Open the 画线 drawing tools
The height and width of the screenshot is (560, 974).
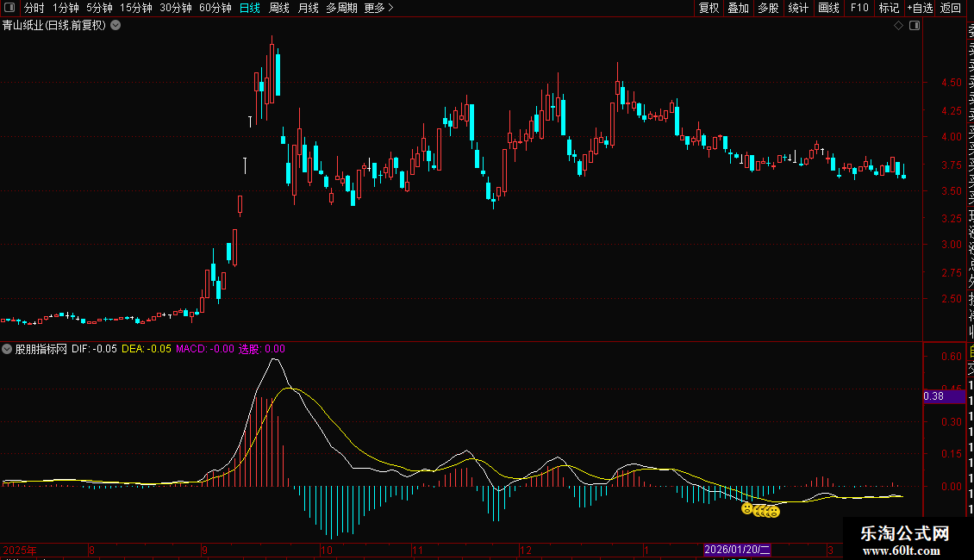828,8
